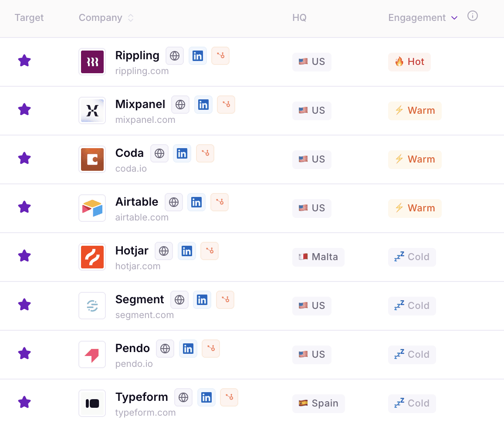
Task: Click Segment's HubSpot icon
Action: [225, 300]
